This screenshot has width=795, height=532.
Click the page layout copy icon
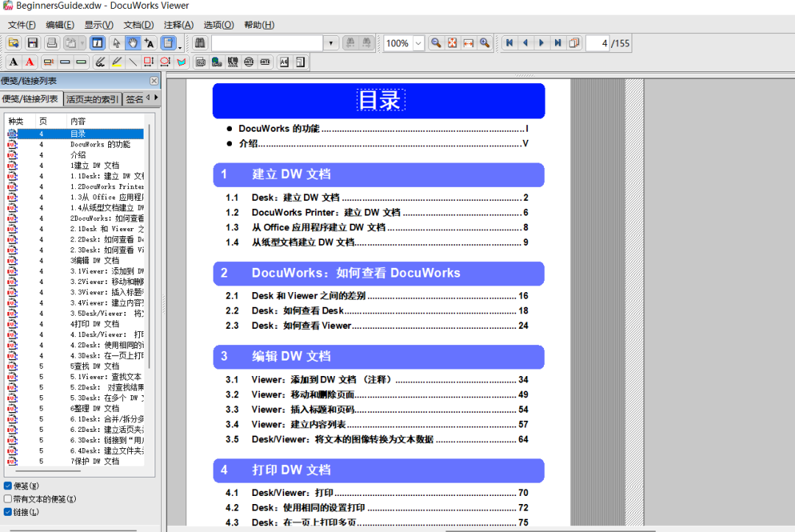[574, 43]
